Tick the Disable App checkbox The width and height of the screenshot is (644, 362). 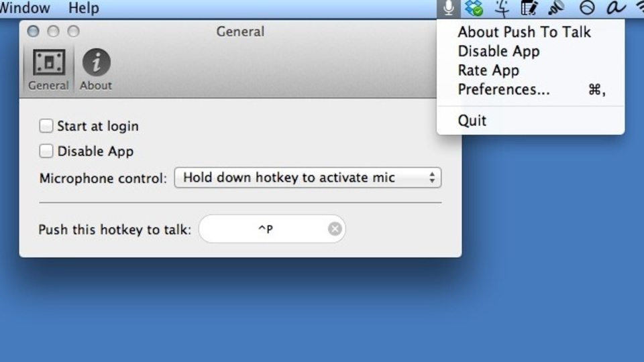coord(46,151)
